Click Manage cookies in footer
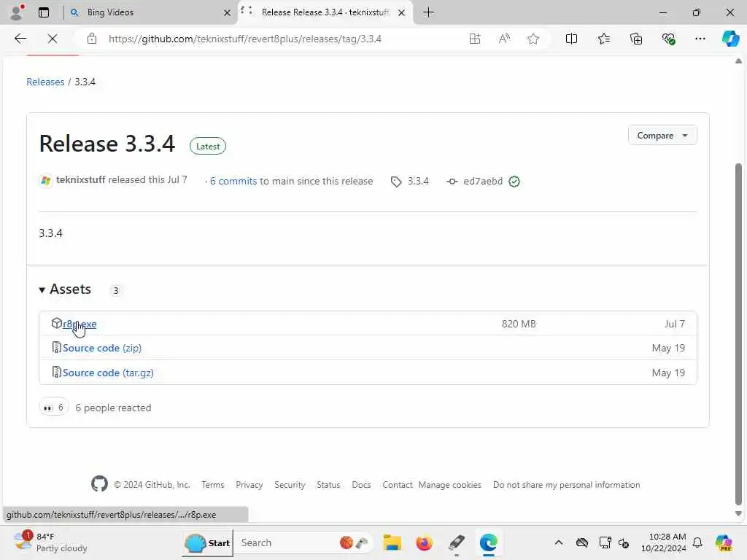 point(449,485)
